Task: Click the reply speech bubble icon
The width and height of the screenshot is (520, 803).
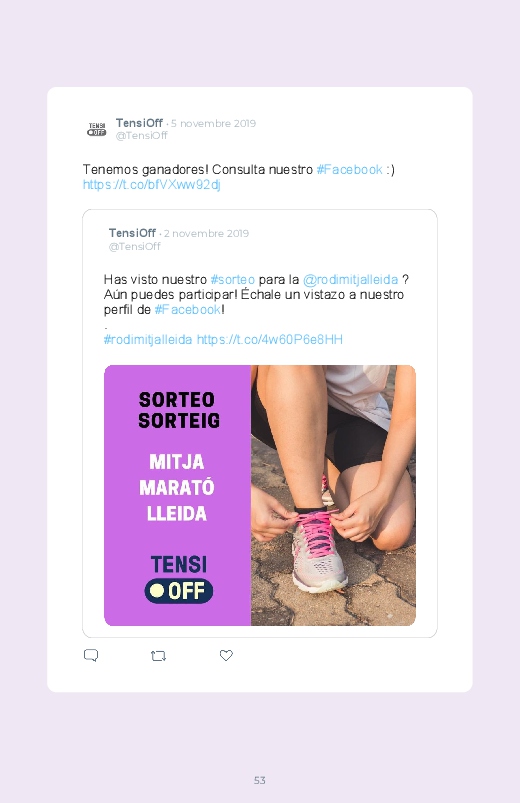Action: tap(91, 656)
